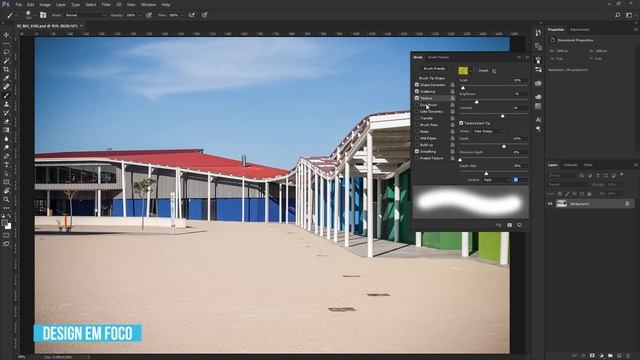Screen dimensions: 640x360
Task: Toggle pressure for size icon
Action: [x=204, y=15]
